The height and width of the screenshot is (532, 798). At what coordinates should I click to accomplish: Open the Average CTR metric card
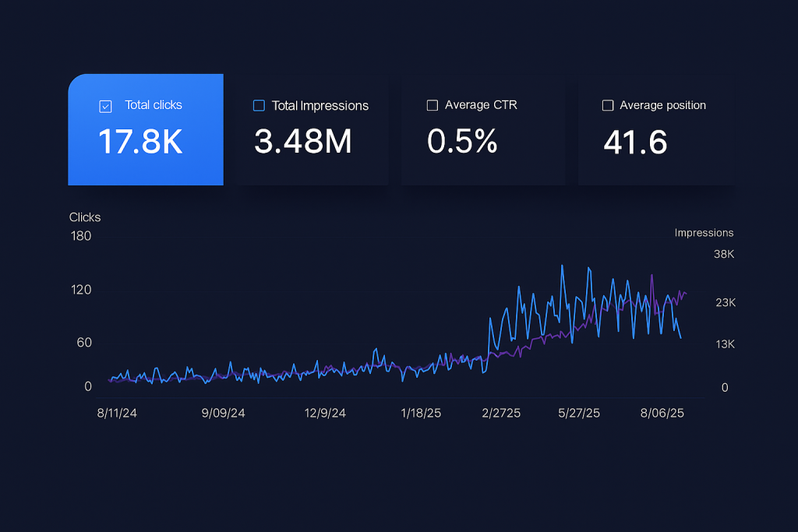tap(483, 129)
